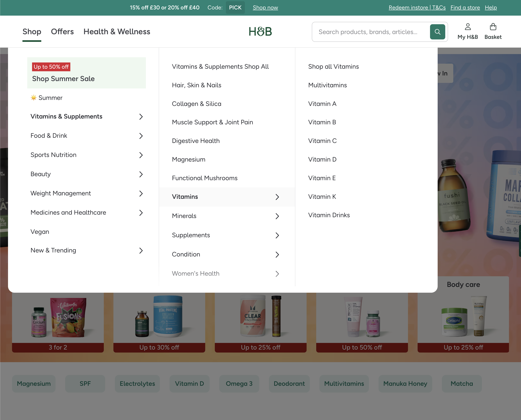Viewport: 521px width, 420px height.
Task: Open the Find a store link
Action: point(464,7)
